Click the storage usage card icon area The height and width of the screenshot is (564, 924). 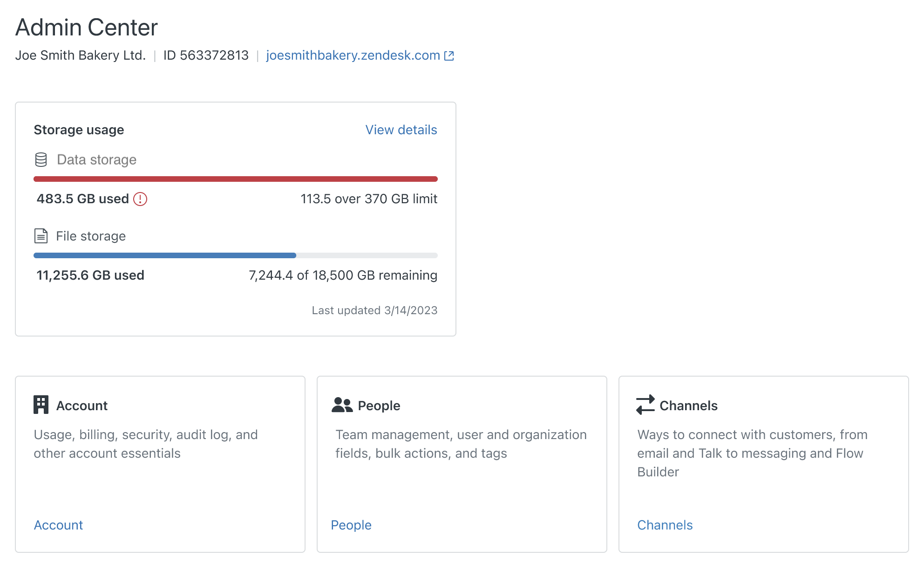tap(41, 159)
